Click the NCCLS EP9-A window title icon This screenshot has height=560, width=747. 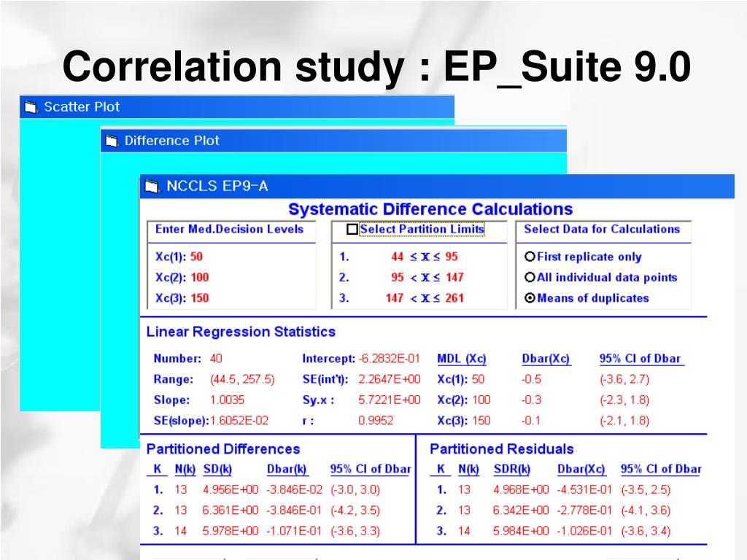[152, 186]
